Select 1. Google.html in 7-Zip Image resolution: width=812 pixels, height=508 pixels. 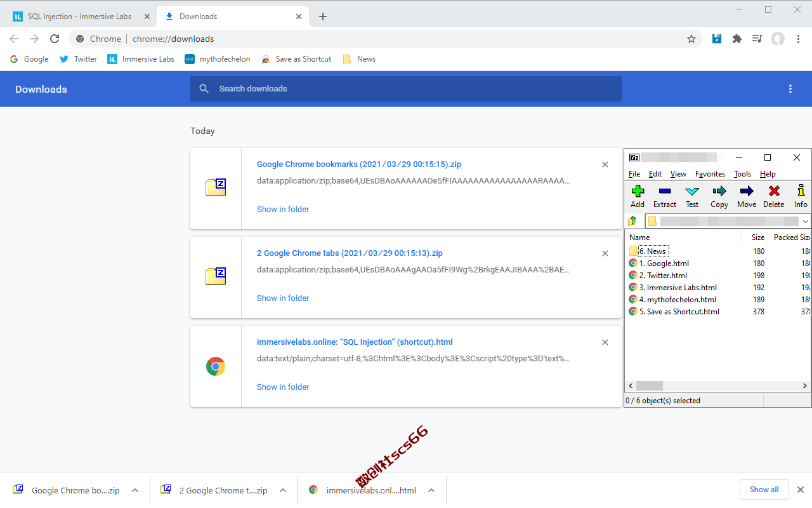(658, 264)
